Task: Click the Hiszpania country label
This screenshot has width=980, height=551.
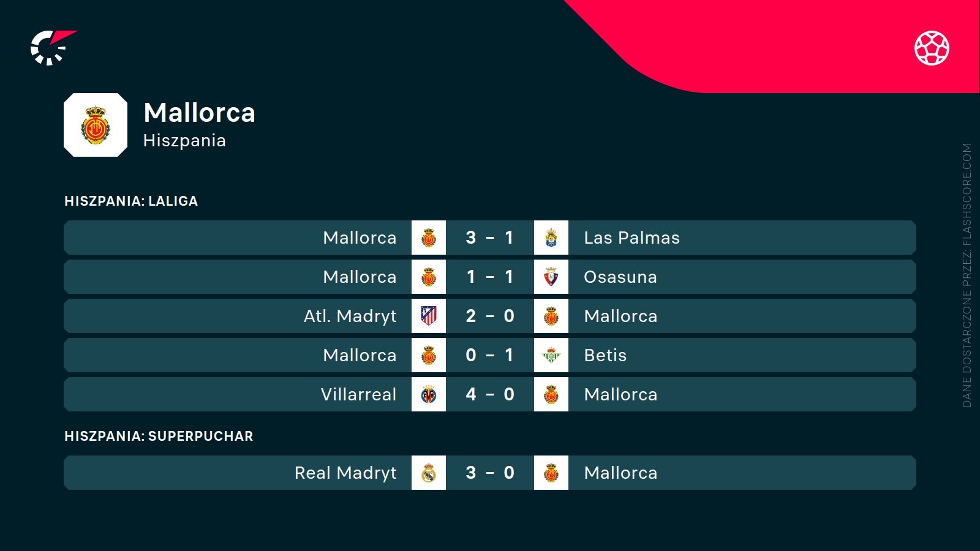Action: click(184, 141)
